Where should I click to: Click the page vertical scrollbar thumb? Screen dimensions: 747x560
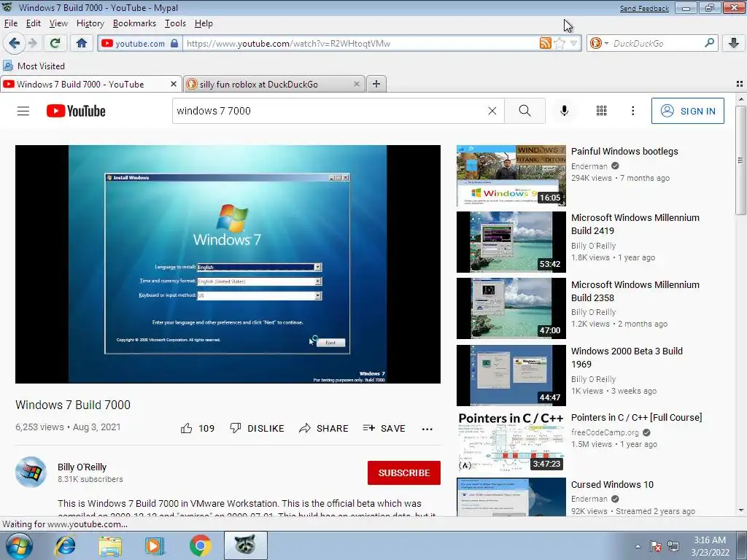click(x=740, y=160)
